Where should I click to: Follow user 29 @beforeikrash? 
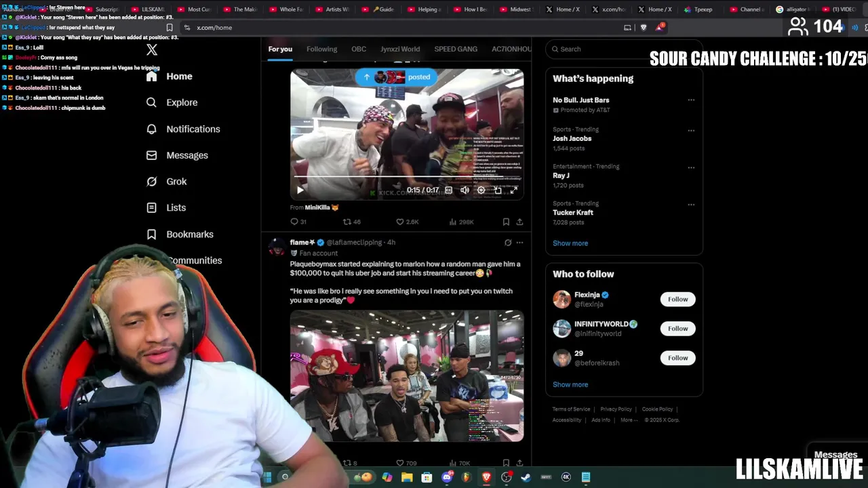point(677,358)
